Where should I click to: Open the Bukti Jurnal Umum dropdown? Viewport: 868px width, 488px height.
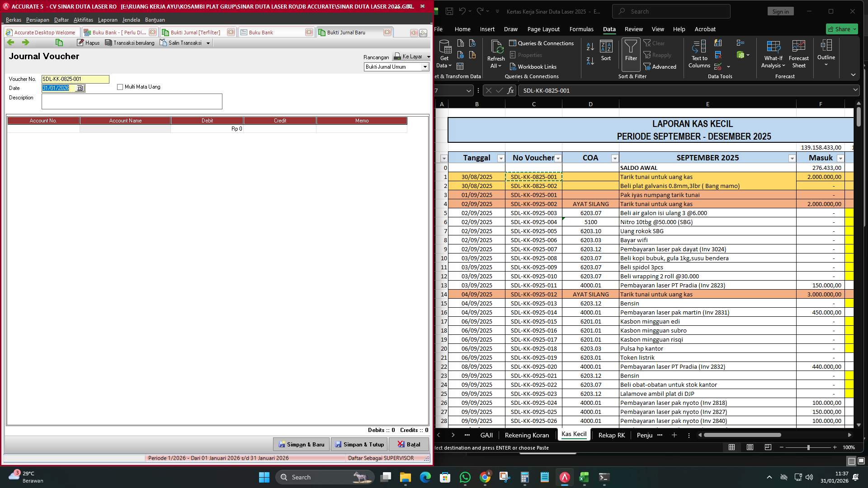click(425, 67)
